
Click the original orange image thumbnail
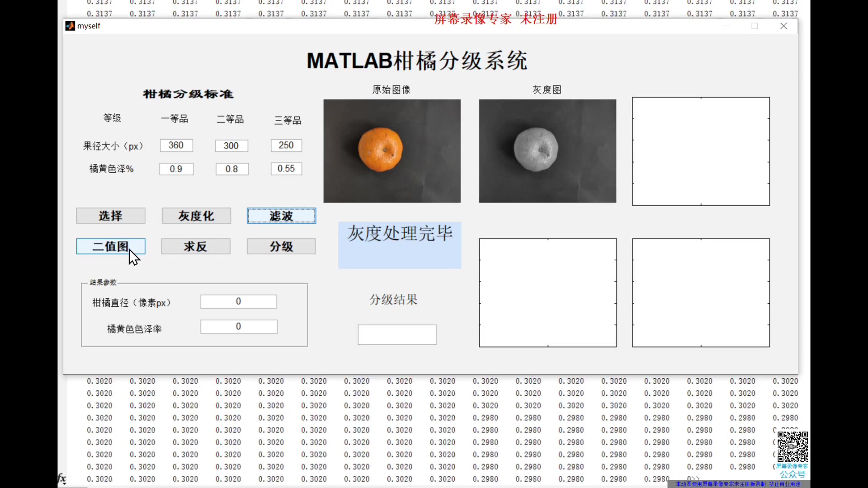click(x=392, y=151)
